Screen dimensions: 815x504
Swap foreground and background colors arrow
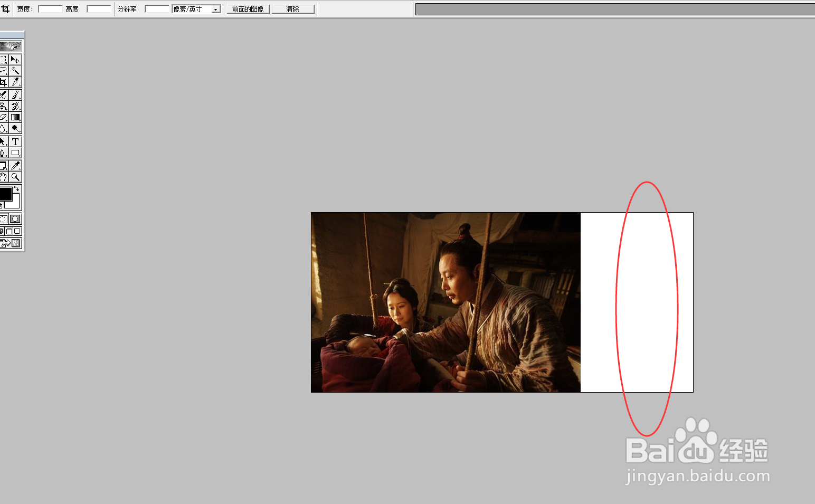[17, 188]
